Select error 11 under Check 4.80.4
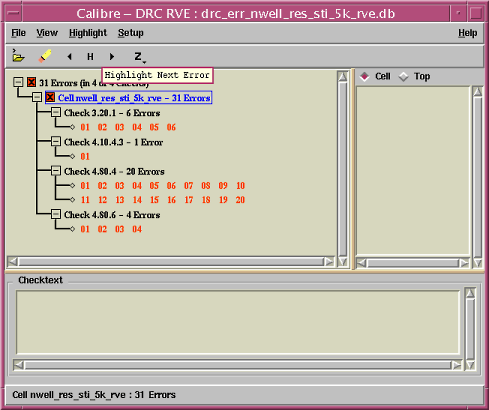Image resolution: width=489 pixels, height=410 pixels. point(85,200)
